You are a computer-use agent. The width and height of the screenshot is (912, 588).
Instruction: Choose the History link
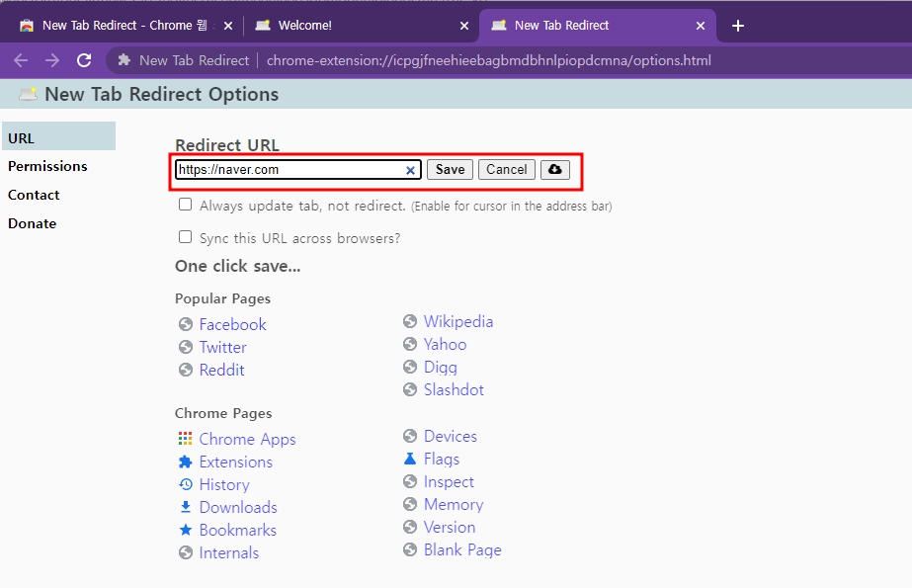click(224, 484)
